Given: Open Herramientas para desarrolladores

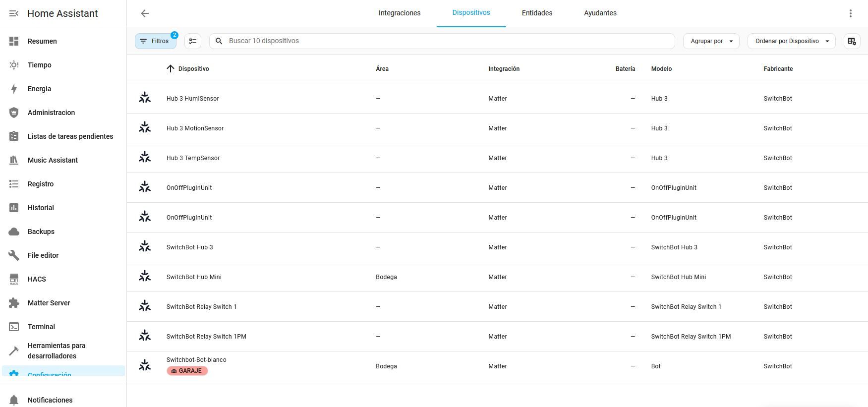Looking at the screenshot, I should pyautogui.click(x=63, y=350).
